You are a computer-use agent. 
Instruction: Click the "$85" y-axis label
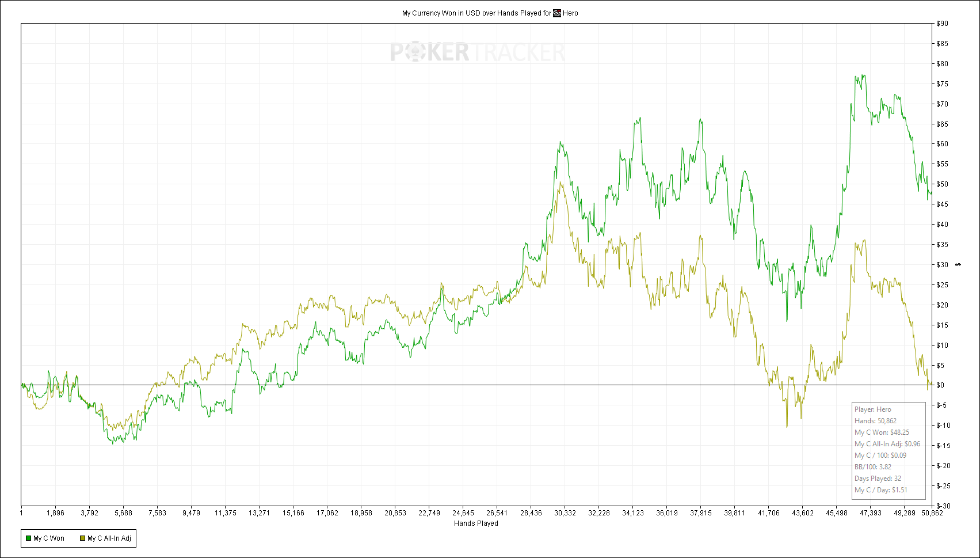pyautogui.click(x=942, y=44)
